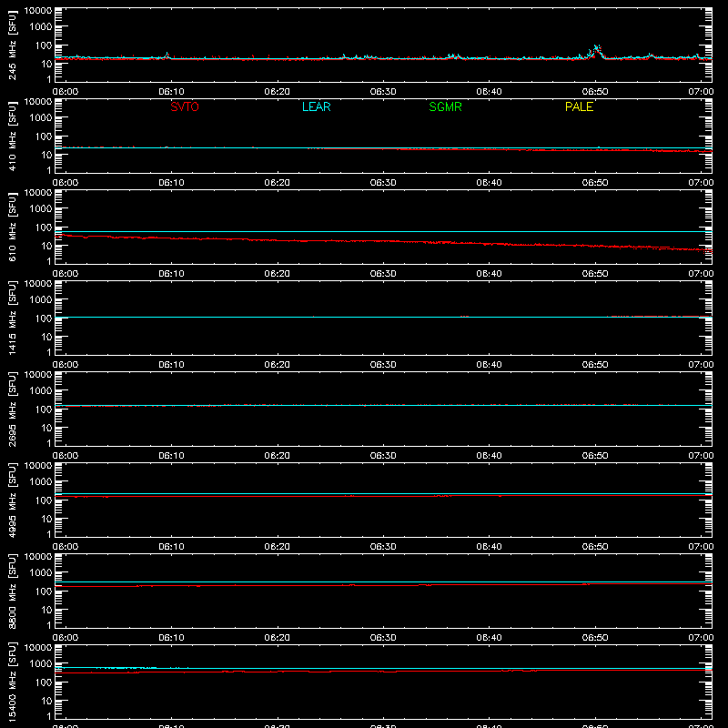Click the declining red SVTO trace in 610 MHz plot
This screenshot has width=728, height=728.
pyautogui.click(x=383, y=241)
